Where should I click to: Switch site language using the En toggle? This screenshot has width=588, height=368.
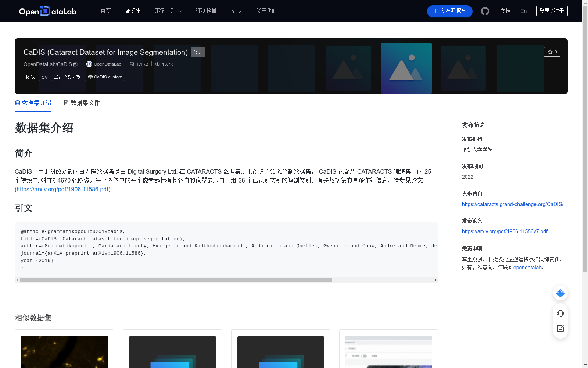click(x=523, y=11)
